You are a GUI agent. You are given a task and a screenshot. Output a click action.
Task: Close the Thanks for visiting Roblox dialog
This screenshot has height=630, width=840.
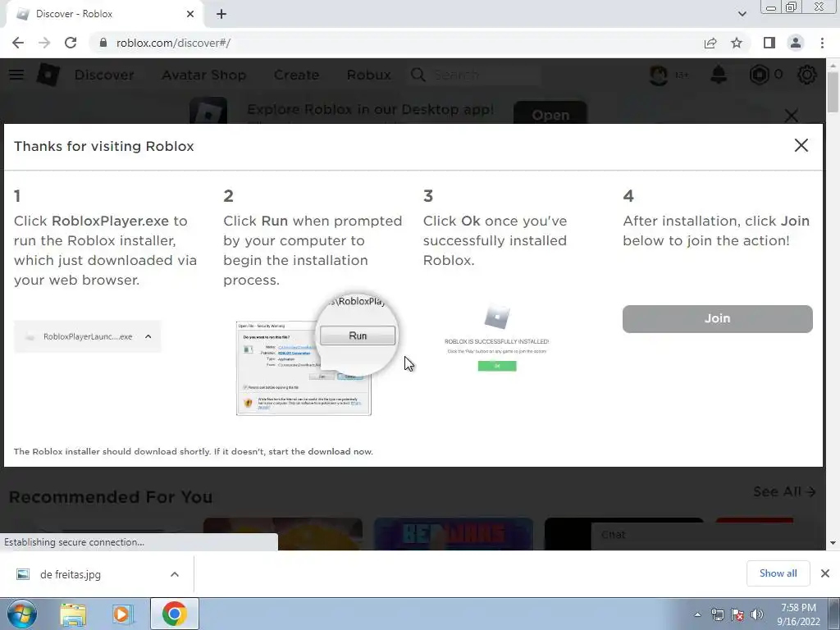(801, 145)
